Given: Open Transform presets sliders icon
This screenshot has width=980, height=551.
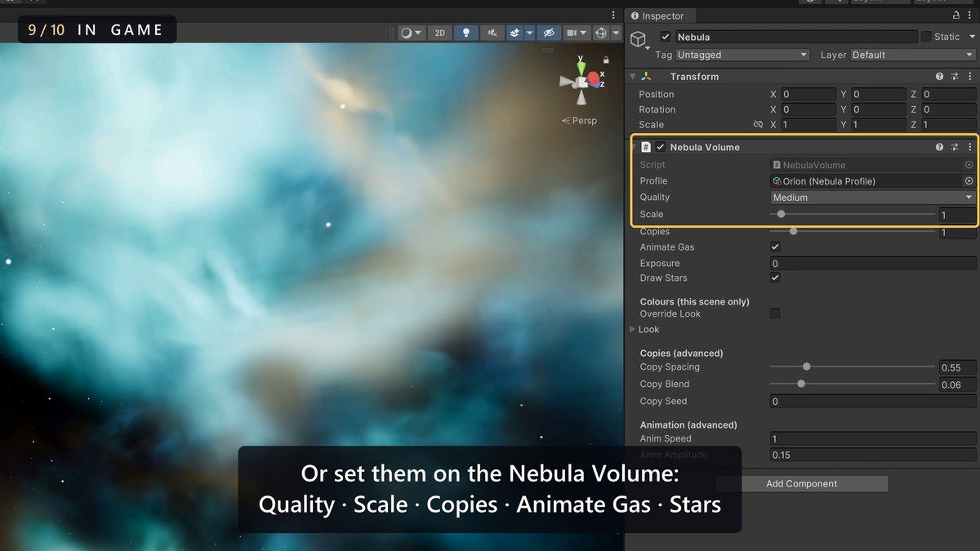Looking at the screenshot, I should (x=955, y=77).
